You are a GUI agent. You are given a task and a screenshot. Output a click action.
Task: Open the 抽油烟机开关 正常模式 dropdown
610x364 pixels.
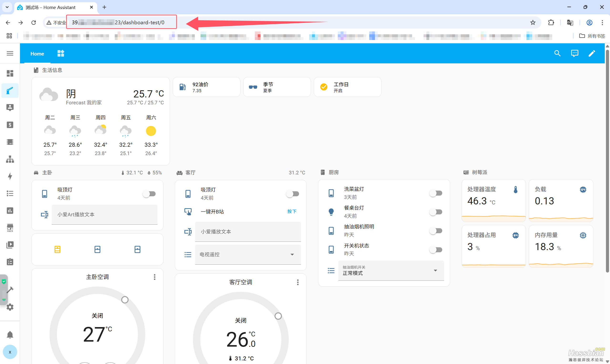point(391,271)
